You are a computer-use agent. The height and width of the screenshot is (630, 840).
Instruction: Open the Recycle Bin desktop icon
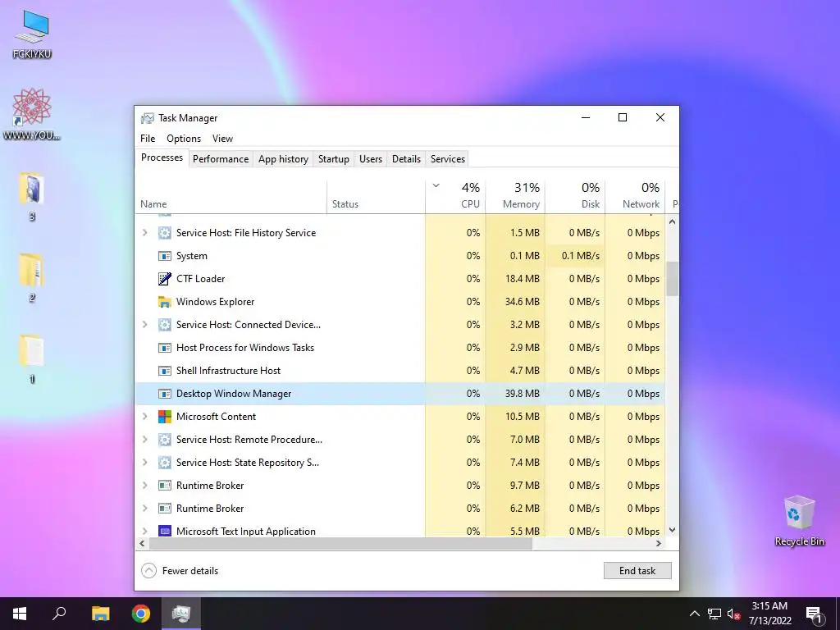[799, 521]
